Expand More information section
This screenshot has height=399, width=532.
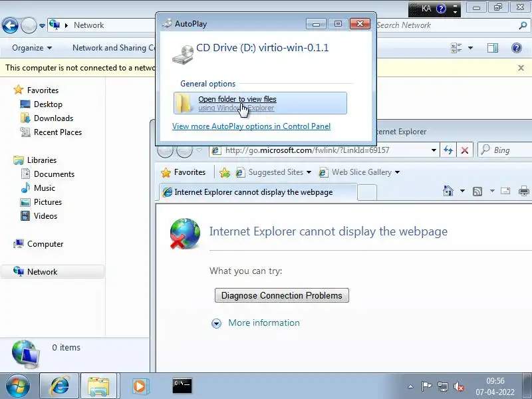click(x=216, y=323)
